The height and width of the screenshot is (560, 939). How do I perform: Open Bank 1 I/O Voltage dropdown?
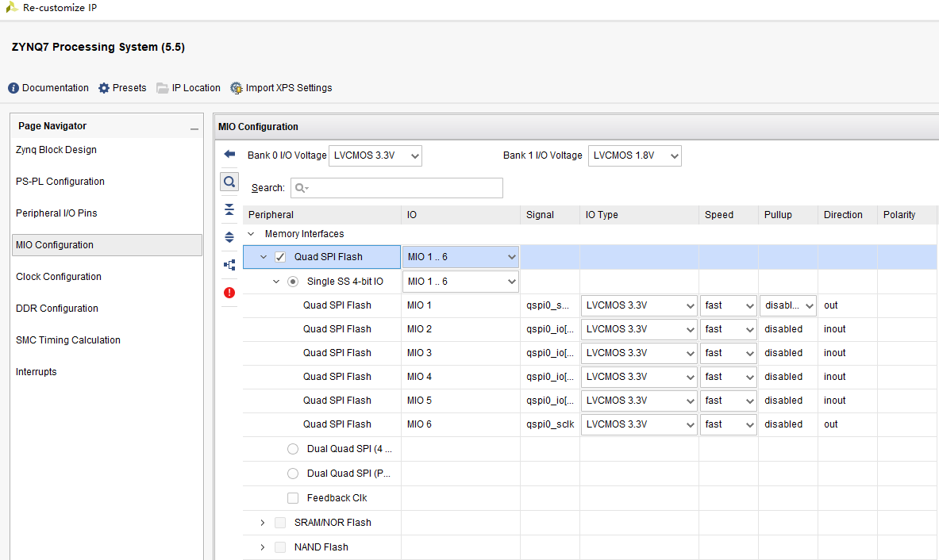point(635,155)
